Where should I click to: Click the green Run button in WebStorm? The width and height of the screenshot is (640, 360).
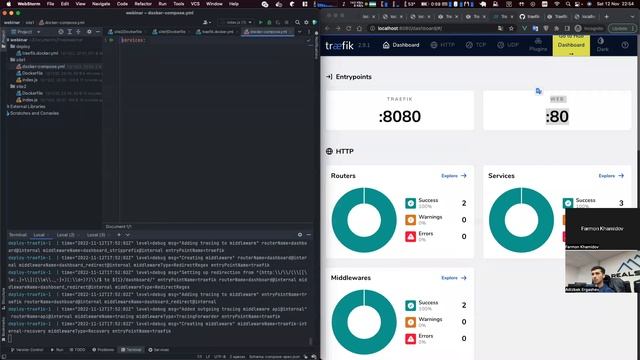260,22
